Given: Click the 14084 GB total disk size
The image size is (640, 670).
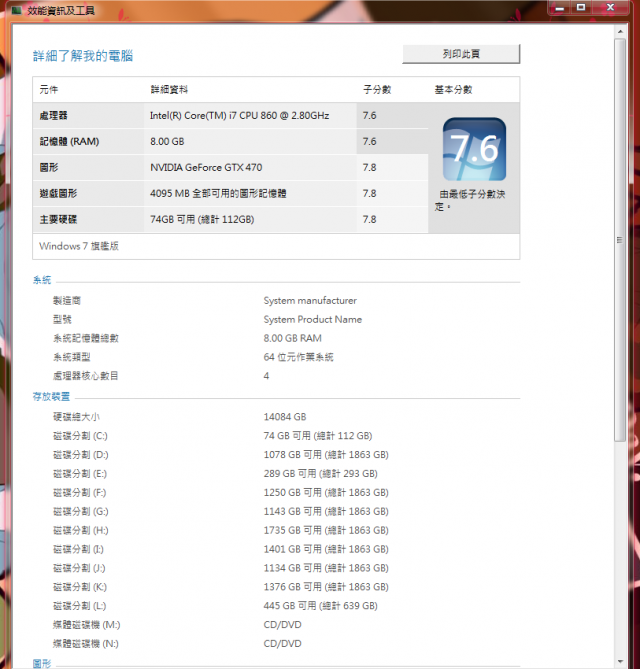Looking at the screenshot, I should 285,417.
